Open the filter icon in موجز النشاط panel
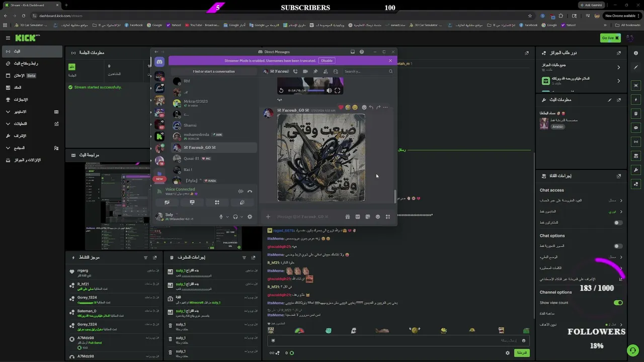Image resolution: width=644 pixels, height=362 pixels. (x=146, y=257)
